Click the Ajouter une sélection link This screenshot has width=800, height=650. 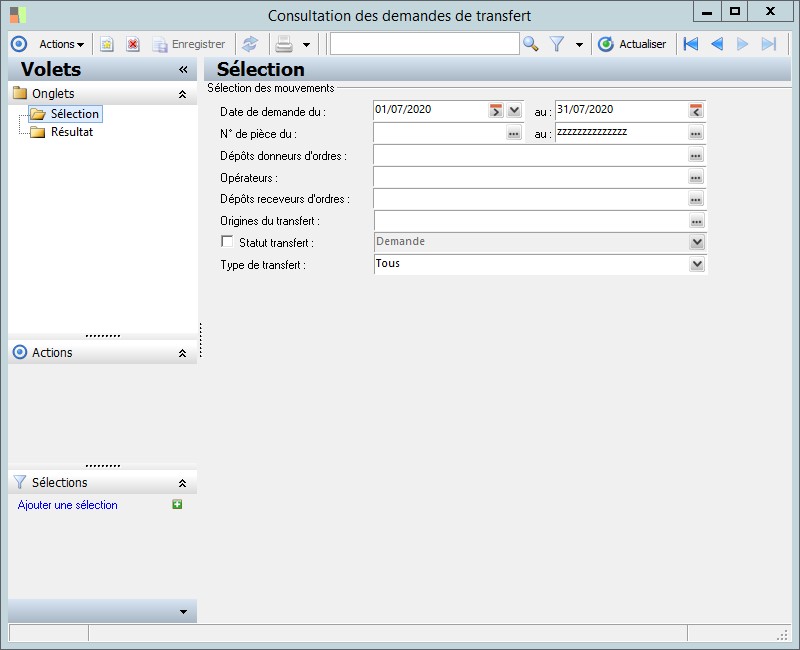[68, 505]
